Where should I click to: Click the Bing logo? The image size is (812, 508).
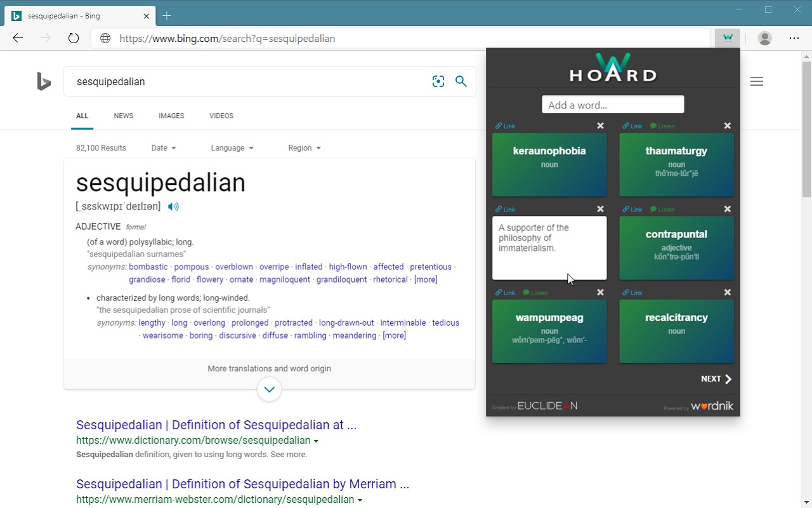pos(44,81)
